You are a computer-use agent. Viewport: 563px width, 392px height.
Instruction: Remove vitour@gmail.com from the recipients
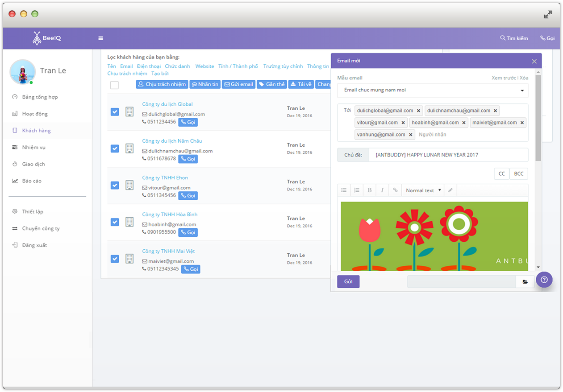point(403,123)
